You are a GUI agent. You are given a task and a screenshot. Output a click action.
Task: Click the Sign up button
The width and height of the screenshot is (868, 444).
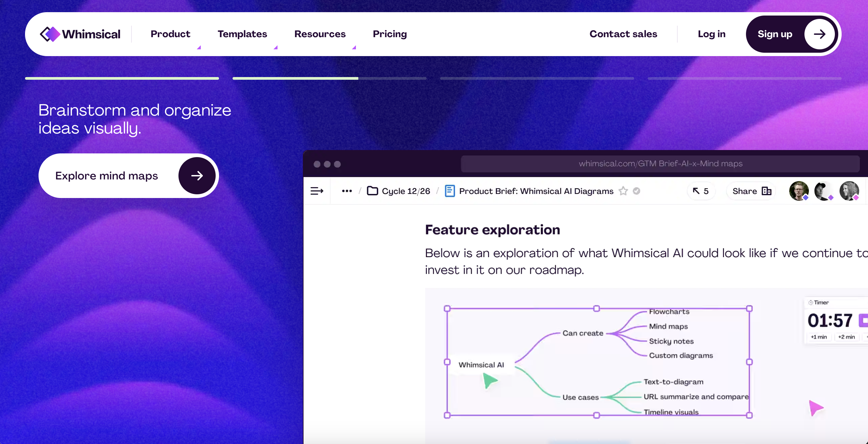[792, 34]
